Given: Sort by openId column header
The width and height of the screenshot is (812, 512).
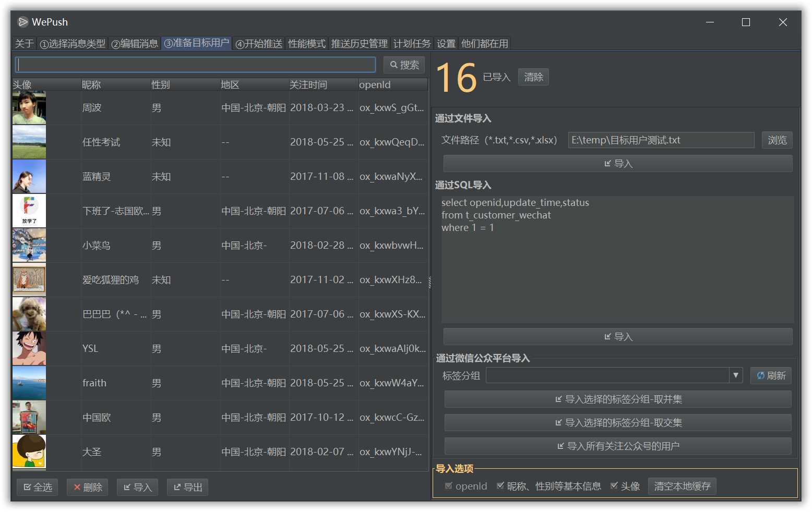Looking at the screenshot, I should (x=393, y=84).
